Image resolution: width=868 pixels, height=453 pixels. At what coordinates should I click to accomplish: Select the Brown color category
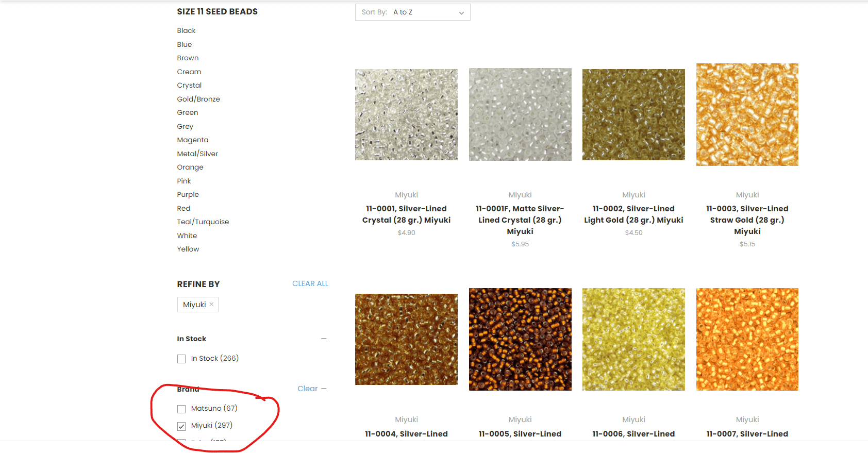point(188,58)
